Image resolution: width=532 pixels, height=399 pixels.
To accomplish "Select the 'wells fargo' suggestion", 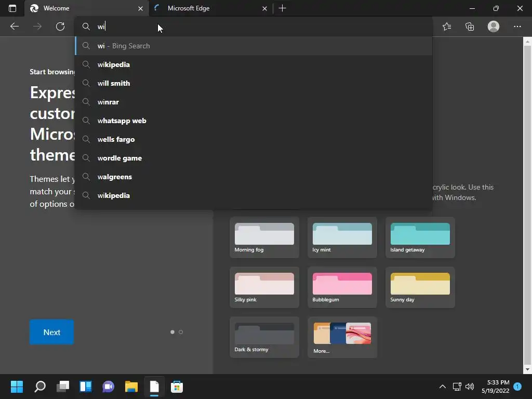I will (x=254, y=139).
